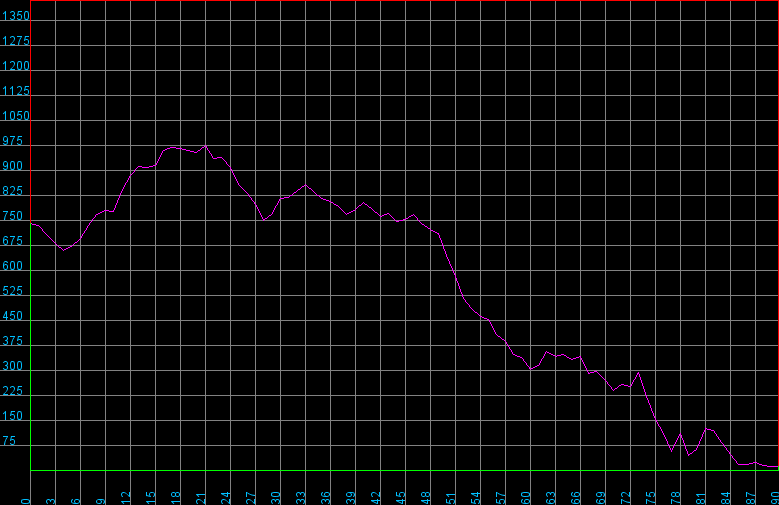Select the 750 y-axis label
Image resolution: width=779 pixels, height=505 pixels.
pyautogui.click(x=14, y=216)
